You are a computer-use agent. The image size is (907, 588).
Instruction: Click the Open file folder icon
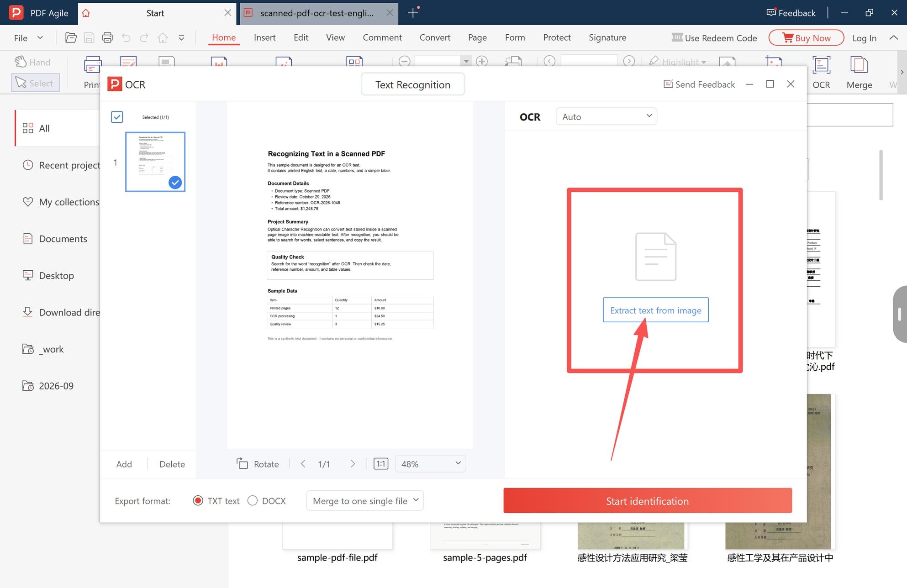(x=71, y=38)
